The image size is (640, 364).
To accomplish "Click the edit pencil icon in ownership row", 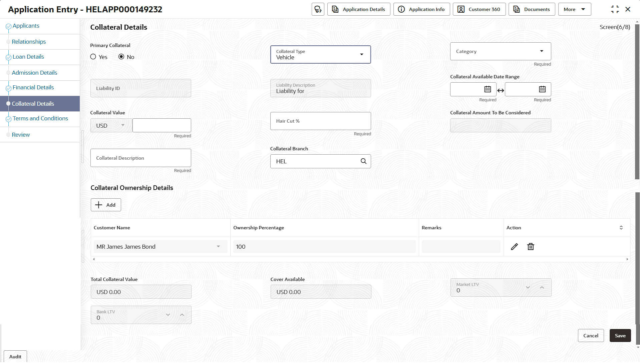I will (514, 247).
